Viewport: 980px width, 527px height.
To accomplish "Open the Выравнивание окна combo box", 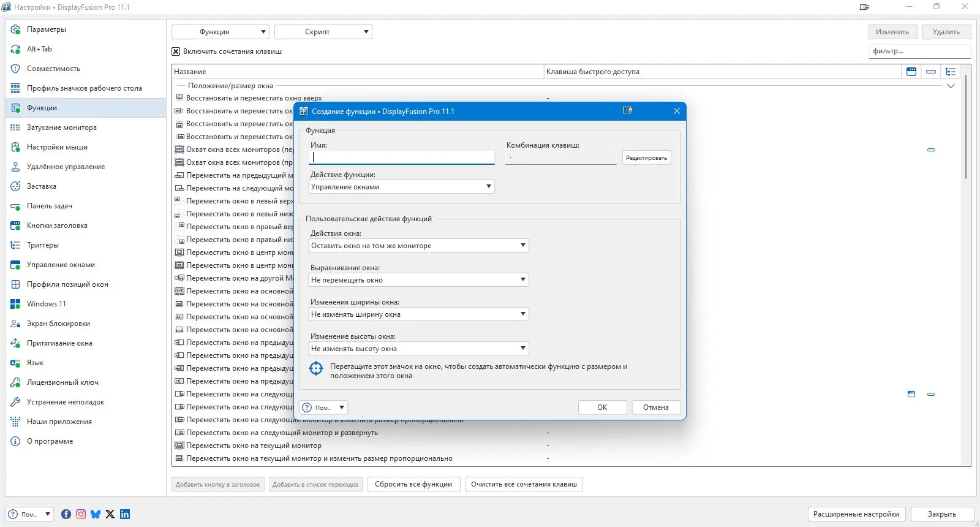I will [x=419, y=280].
